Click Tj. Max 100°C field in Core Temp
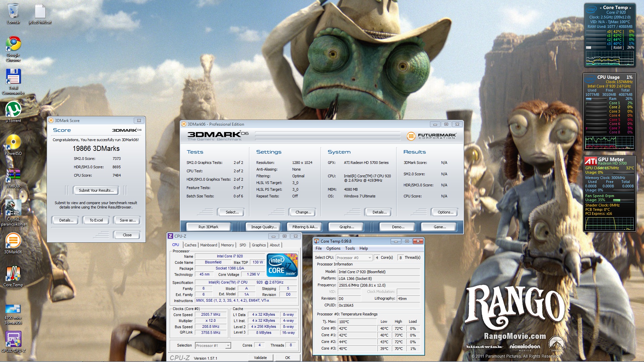Image resolution: width=644 pixels, height=362 pixels. (357, 322)
